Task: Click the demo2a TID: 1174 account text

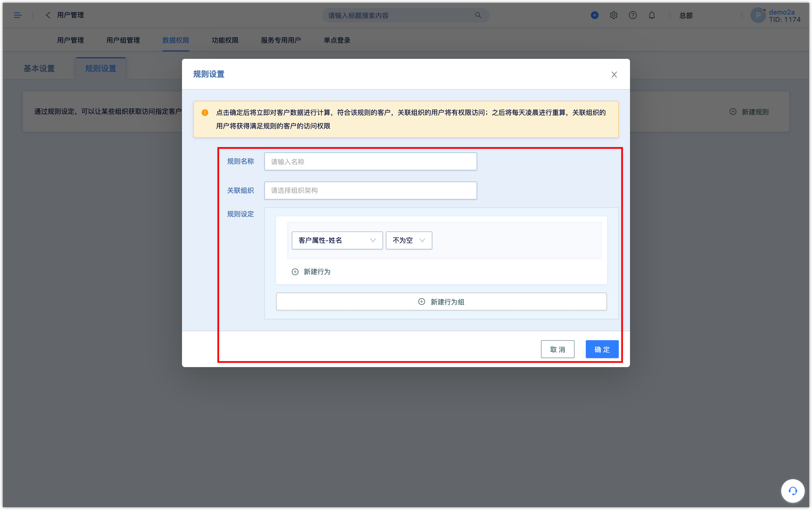Action: coord(784,16)
